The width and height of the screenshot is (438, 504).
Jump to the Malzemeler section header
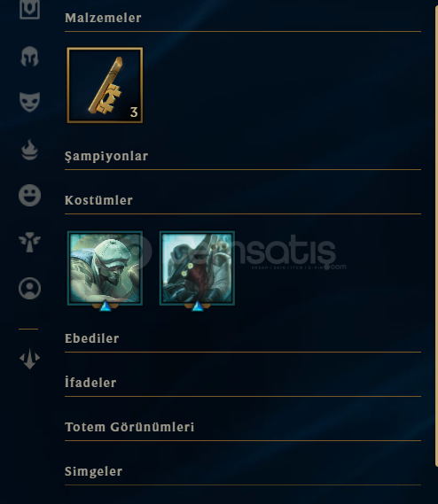click(x=103, y=18)
